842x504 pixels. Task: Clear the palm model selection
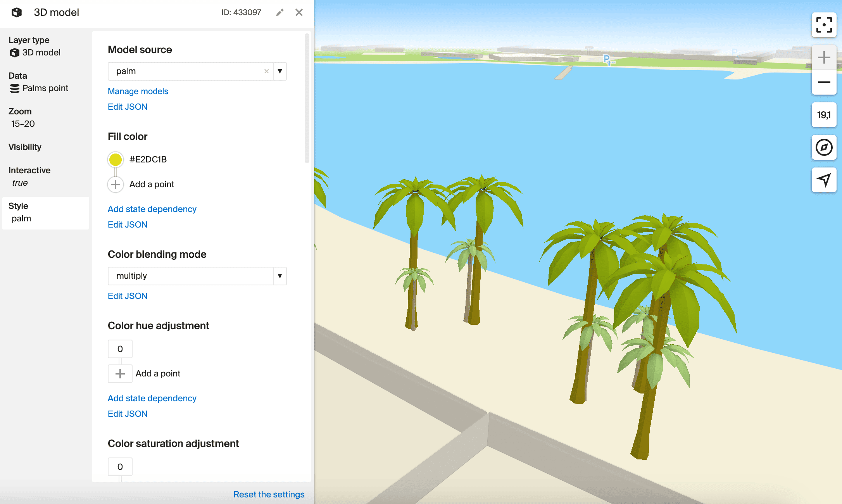click(266, 71)
